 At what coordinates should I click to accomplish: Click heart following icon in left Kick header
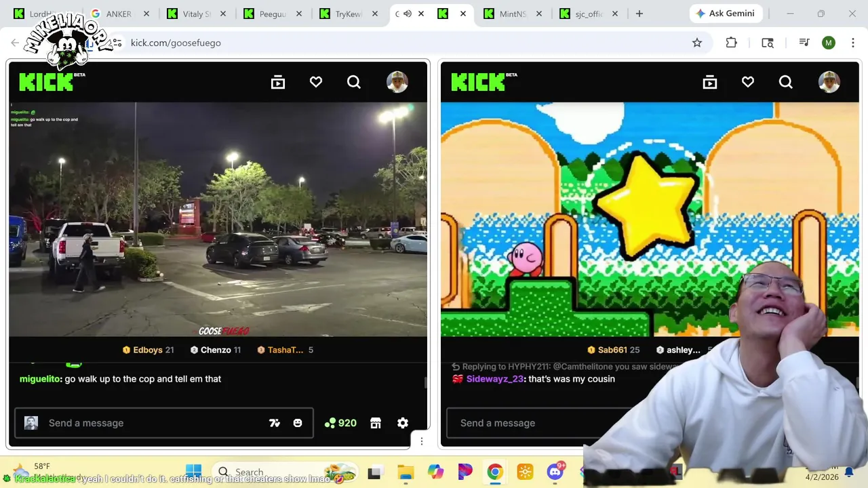(x=316, y=82)
